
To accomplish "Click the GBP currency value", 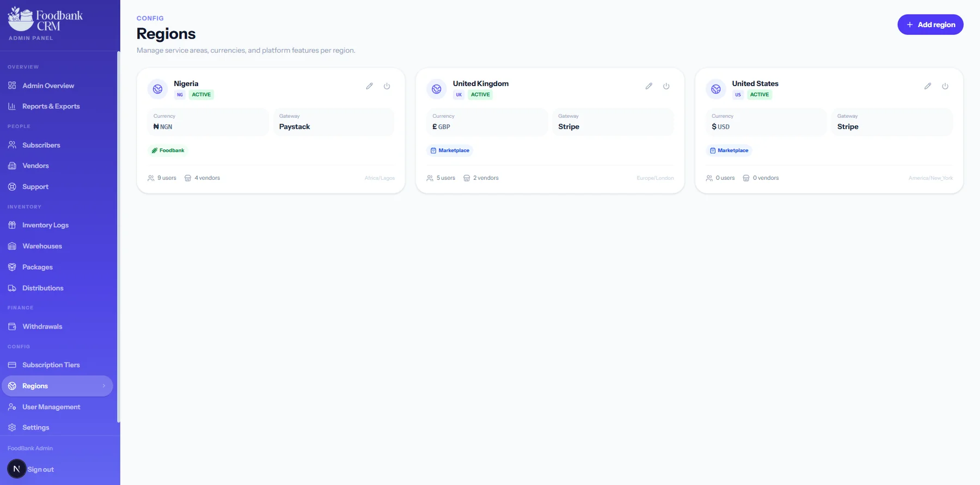I will (441, 126).
